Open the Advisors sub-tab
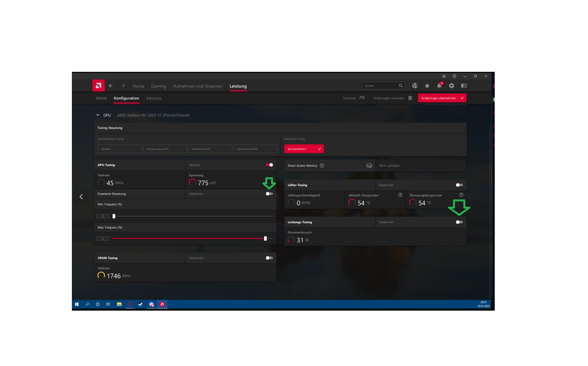Image resolution: width=588 pixels, height=366 pixels. click(154, 98)
